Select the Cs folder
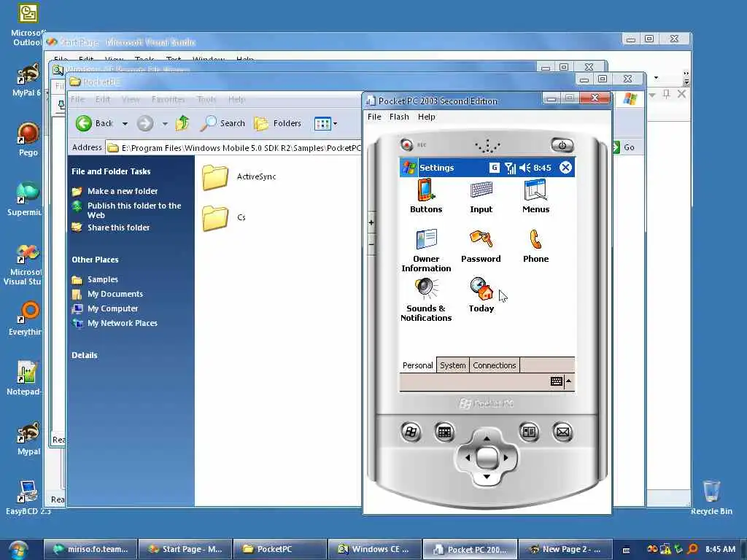 224,217
